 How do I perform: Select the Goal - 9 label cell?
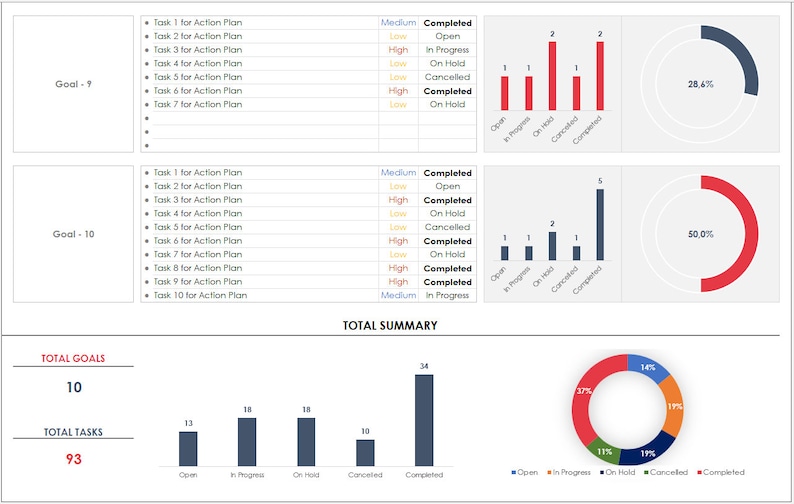(73, 84)
